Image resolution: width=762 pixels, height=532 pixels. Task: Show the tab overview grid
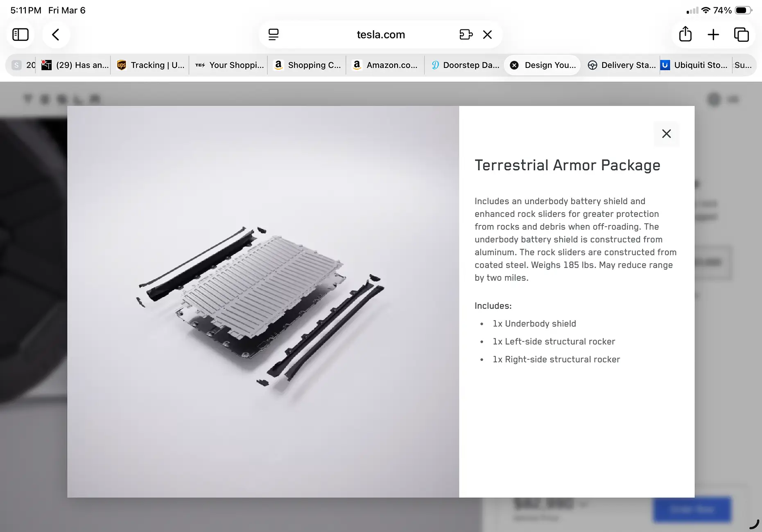[742, 35]
